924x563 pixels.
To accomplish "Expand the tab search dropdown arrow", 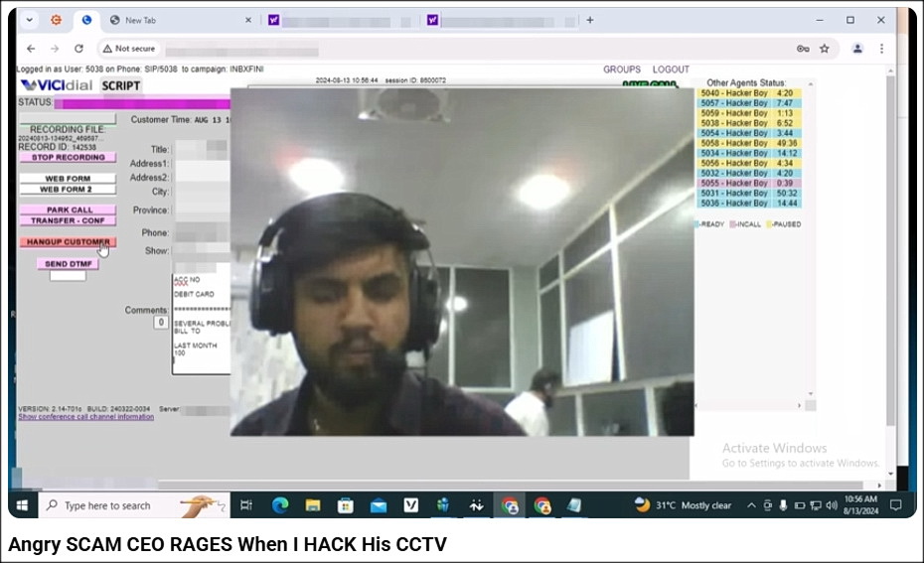I will click(27, 20).
